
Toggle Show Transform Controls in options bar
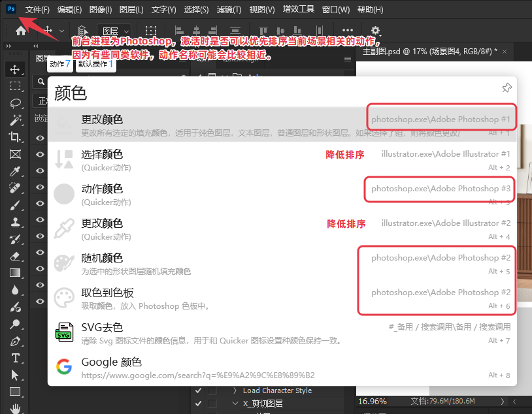click(150, 31)
